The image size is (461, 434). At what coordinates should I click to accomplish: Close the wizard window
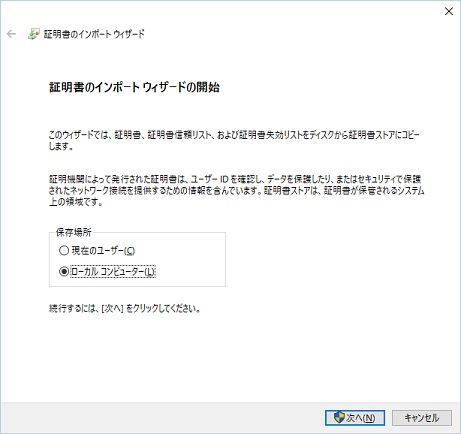pos(449,11)
